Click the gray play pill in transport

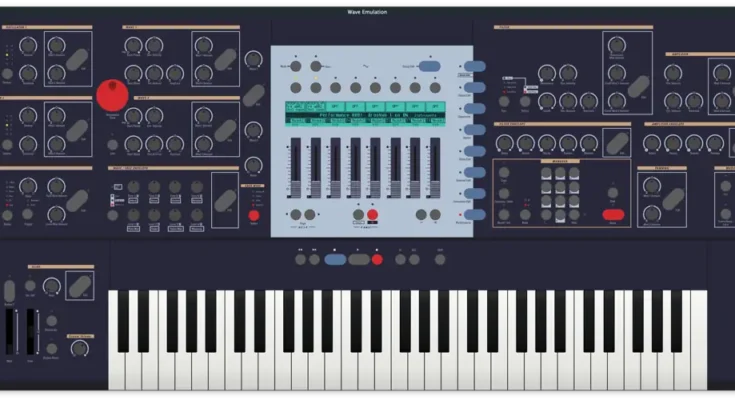359,260
